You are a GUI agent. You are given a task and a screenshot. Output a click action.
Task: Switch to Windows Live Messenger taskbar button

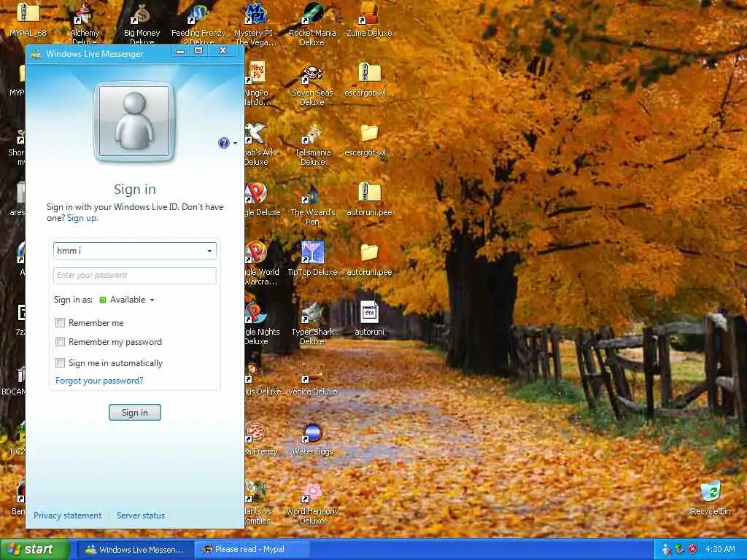[x=135, y=550]
